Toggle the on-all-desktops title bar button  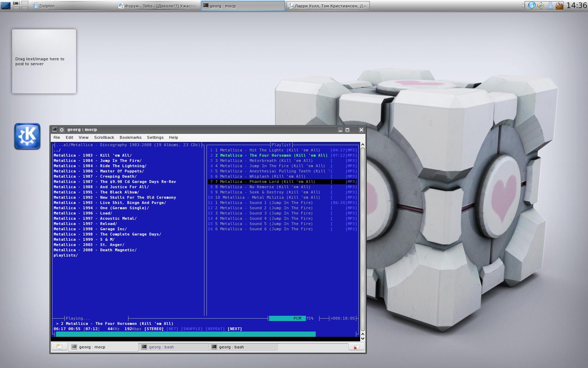click(62, 130)
